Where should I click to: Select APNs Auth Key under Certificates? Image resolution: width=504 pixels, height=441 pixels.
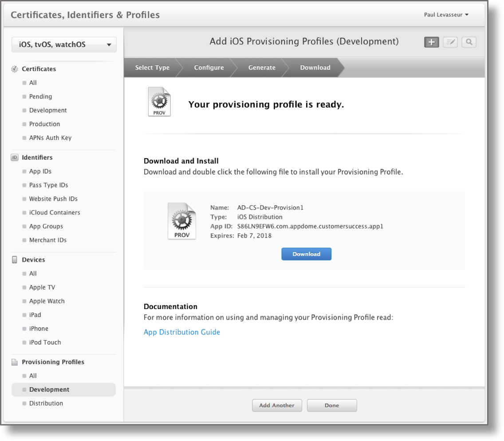[x=50, y=138]
